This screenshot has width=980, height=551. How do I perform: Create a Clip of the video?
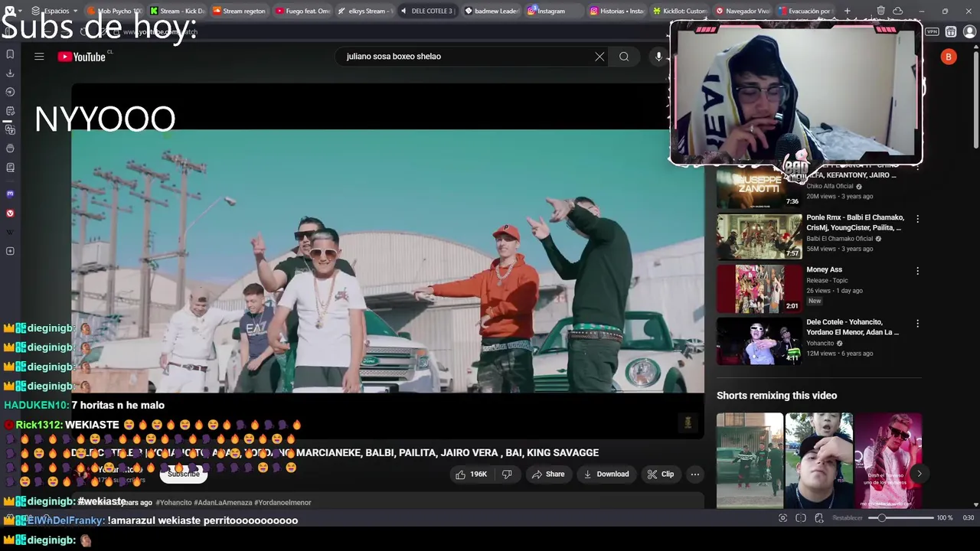click(x=660, y=474)
